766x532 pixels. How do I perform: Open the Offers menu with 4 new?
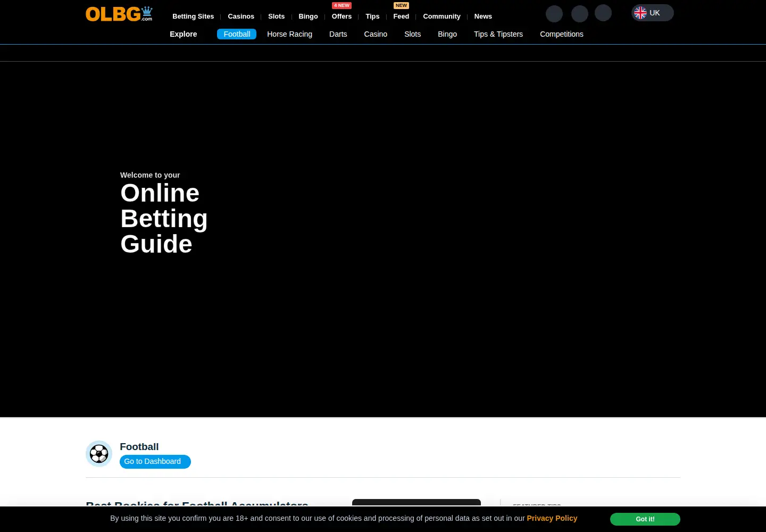(342, 16)
